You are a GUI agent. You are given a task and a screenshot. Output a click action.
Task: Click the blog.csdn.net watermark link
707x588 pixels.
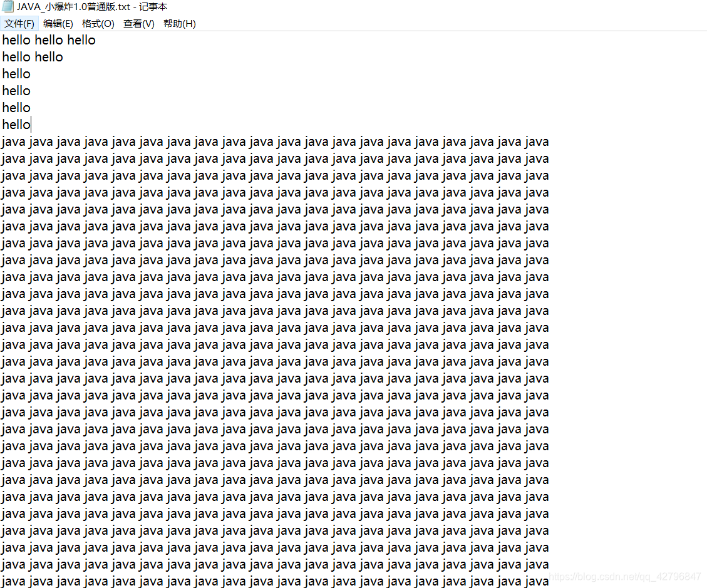point(625,577)
